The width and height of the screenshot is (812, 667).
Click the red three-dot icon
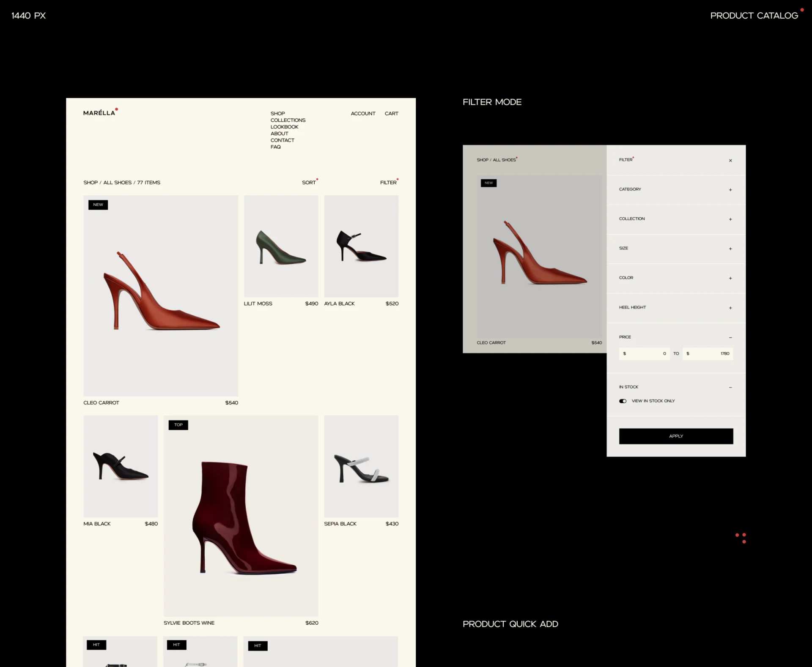click(x=741, y=538)
